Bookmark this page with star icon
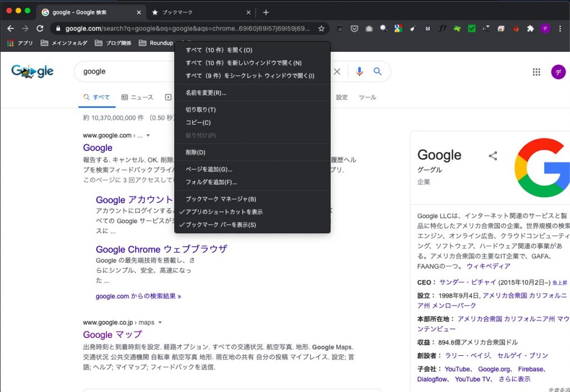This screenshot has height=392, width=570. pyautogui.click(x=321, y=28)
